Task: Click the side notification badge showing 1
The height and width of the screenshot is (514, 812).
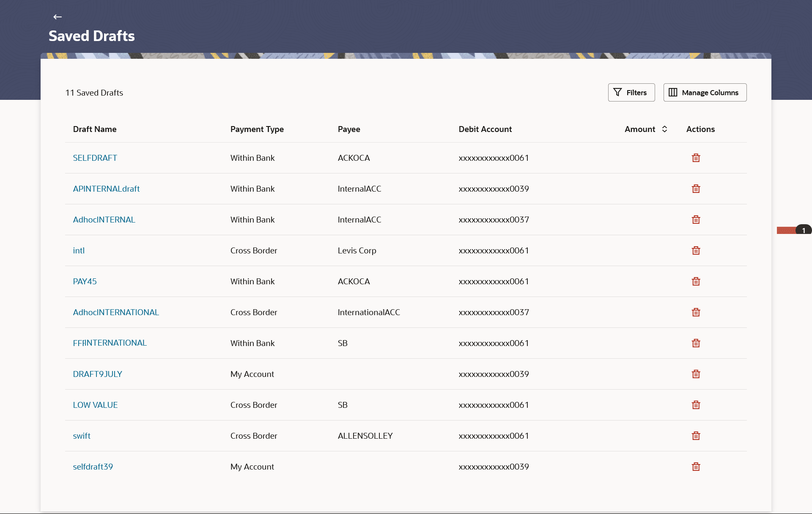Action: tap(803, 230)
